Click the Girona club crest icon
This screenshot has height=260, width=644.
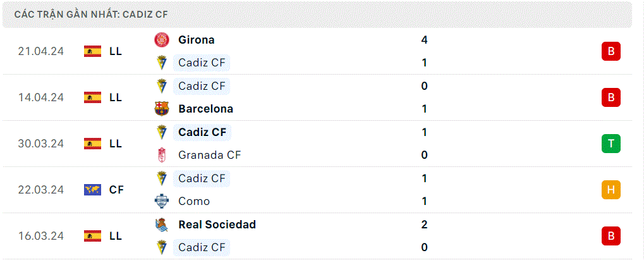161,40
